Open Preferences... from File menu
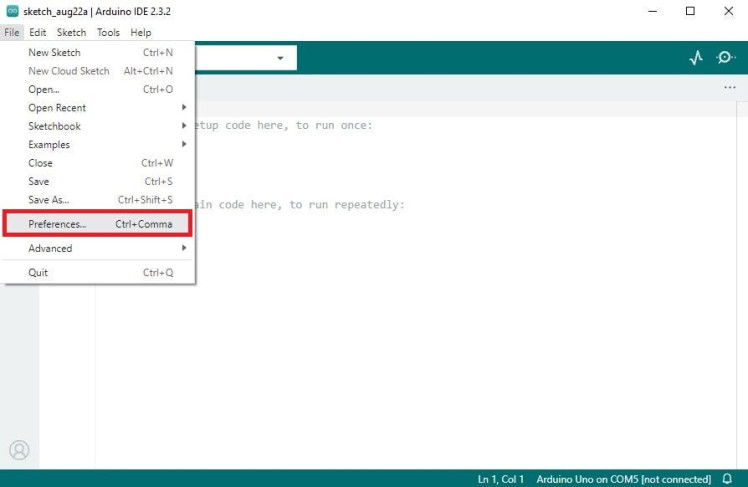 [x=99, y=224]
